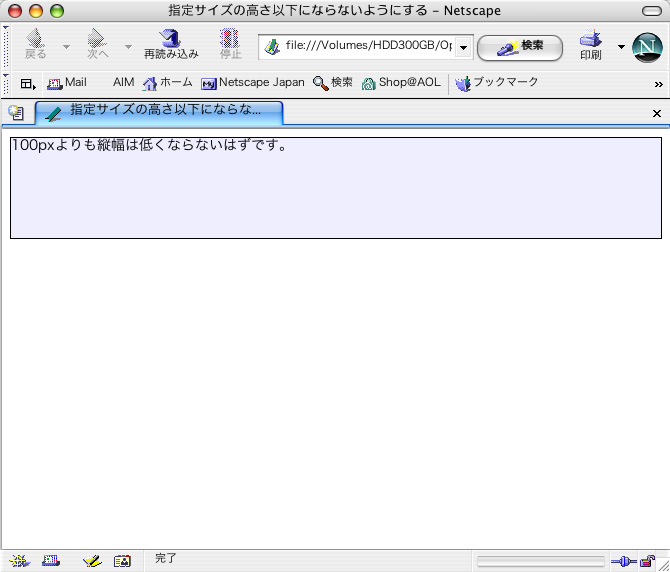Viewport: 670px width, 572px height.
Task: Show more toolbar items with chevron »
Action: pyautogui.click(x=658, y=85)
